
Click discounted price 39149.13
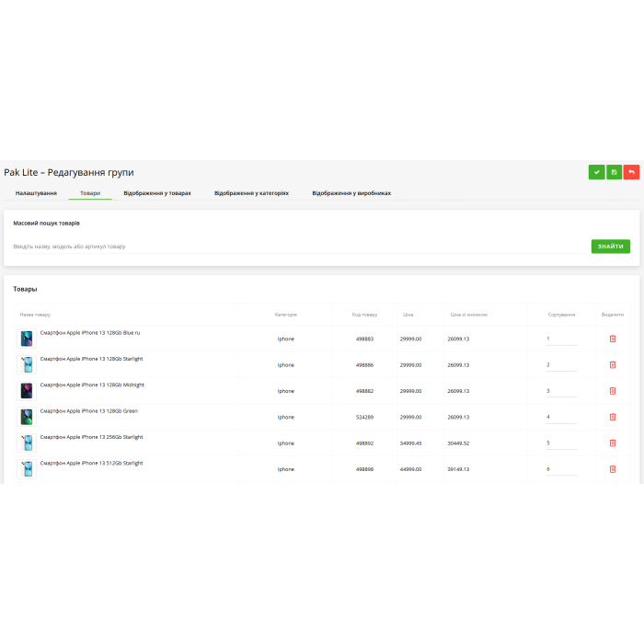[458, 469]
